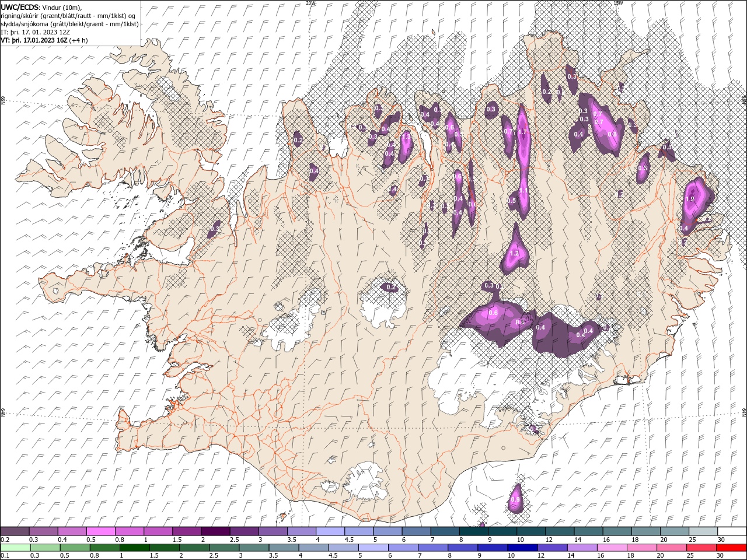
Task: Click the "1.2" snowfall value on the map
Action: pyautogui.click(x=514, y=254)
